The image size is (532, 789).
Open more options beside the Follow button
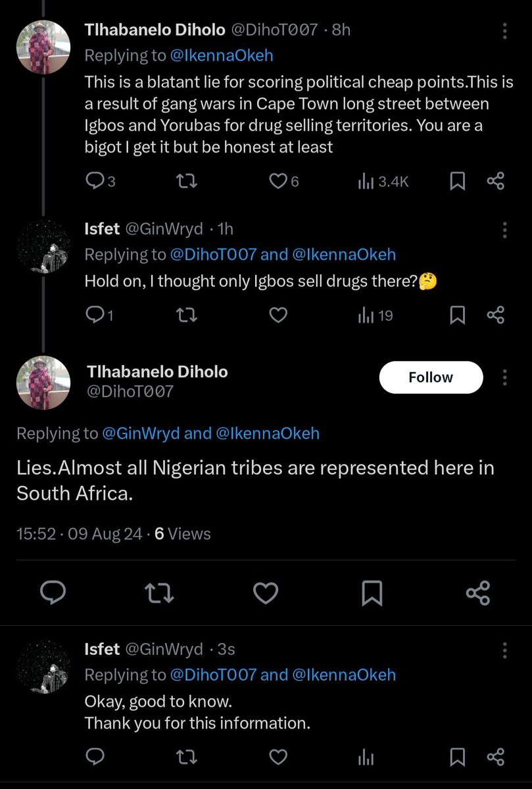pos(504,377)
